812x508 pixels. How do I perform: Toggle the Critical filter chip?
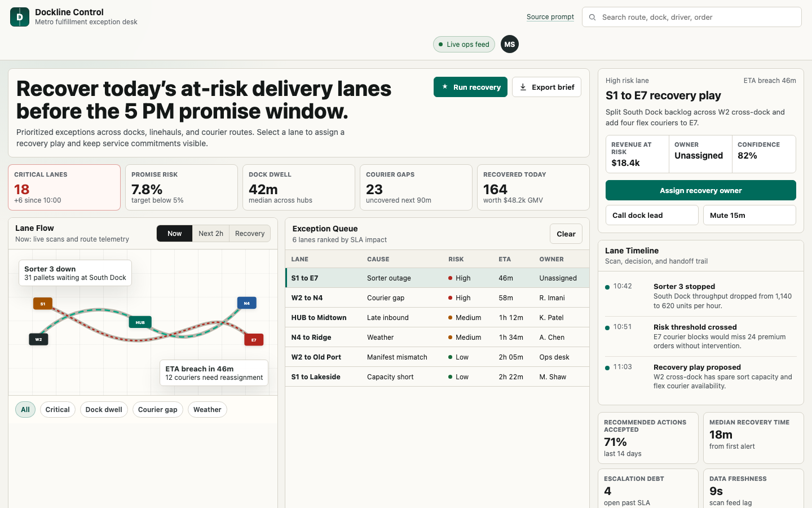(x=58, y=410)
